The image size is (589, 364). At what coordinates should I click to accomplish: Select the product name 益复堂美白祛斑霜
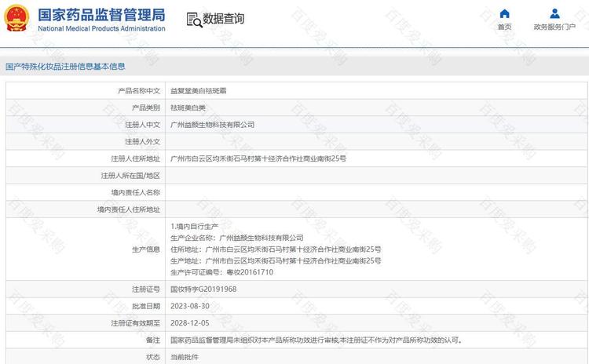click(199, 91)
